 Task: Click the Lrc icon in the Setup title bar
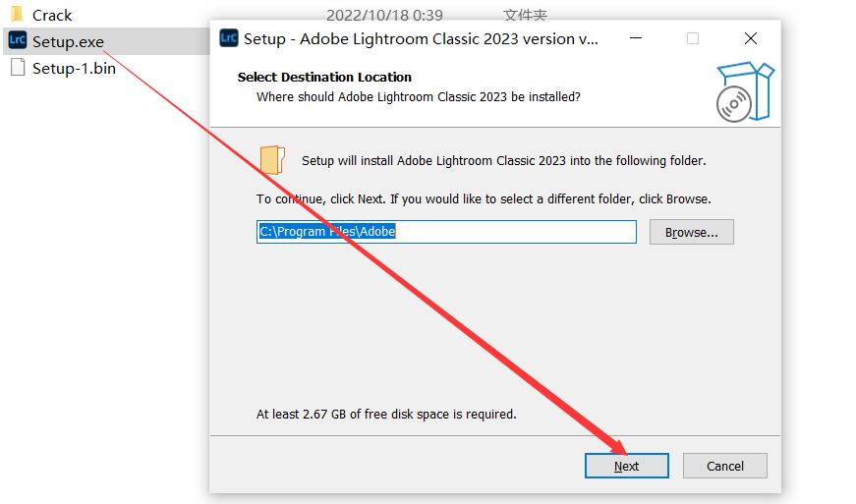click(229, 38)
